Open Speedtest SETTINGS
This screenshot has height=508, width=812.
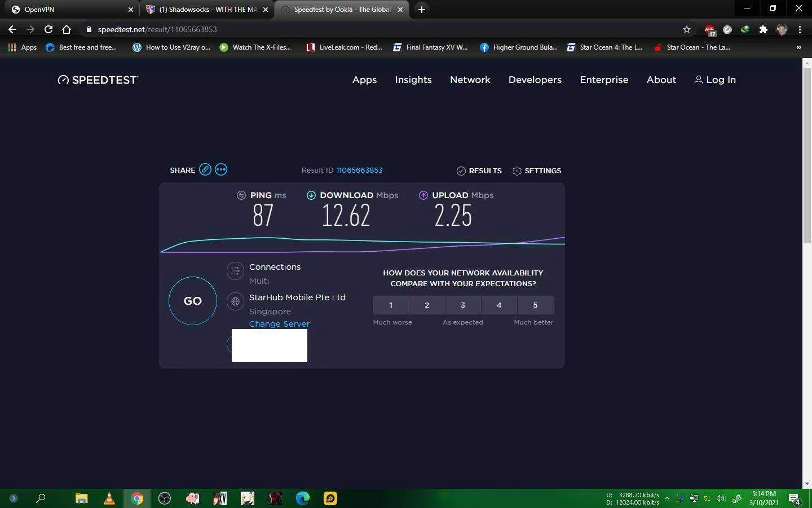pyautogui.click(x=537, y=170)
